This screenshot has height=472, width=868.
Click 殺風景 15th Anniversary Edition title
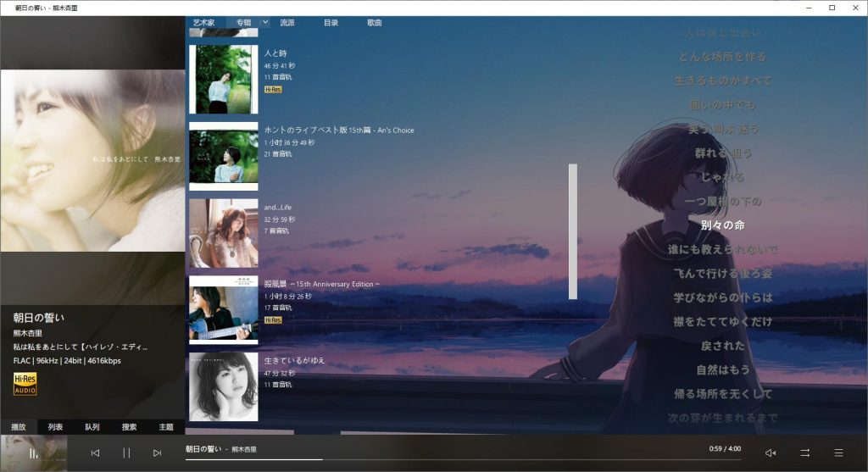tap(321, 284)
